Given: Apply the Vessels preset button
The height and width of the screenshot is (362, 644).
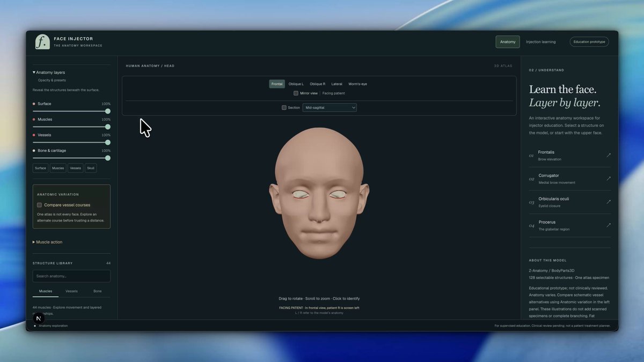Looking at the screenshot, I should tap(76, 168).
